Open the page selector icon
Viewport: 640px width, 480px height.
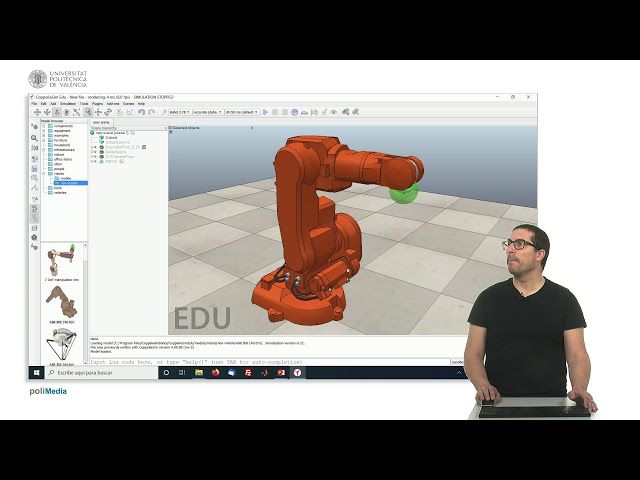(x=345, y=112)
